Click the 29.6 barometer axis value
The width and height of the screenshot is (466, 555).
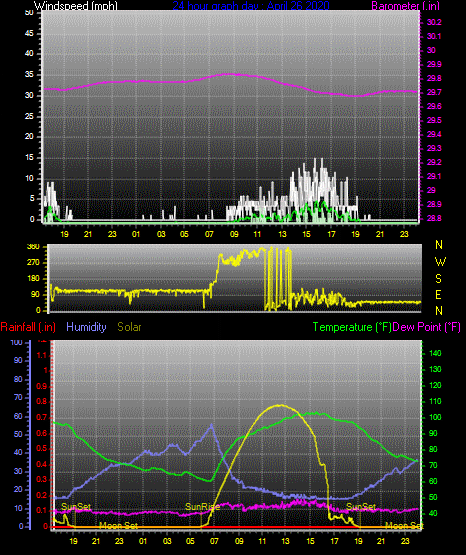pyautogui.click(x=434, y=107)
